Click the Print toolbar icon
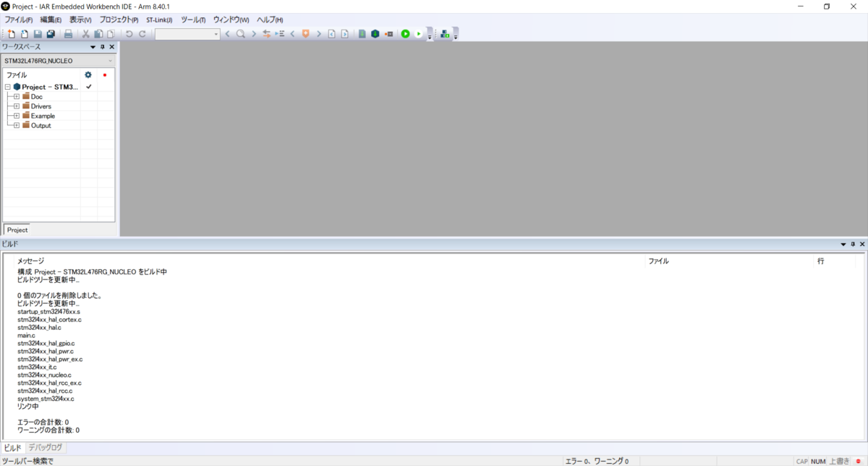Viewport: 868px width, 466px height. click(x=68, y=34)
